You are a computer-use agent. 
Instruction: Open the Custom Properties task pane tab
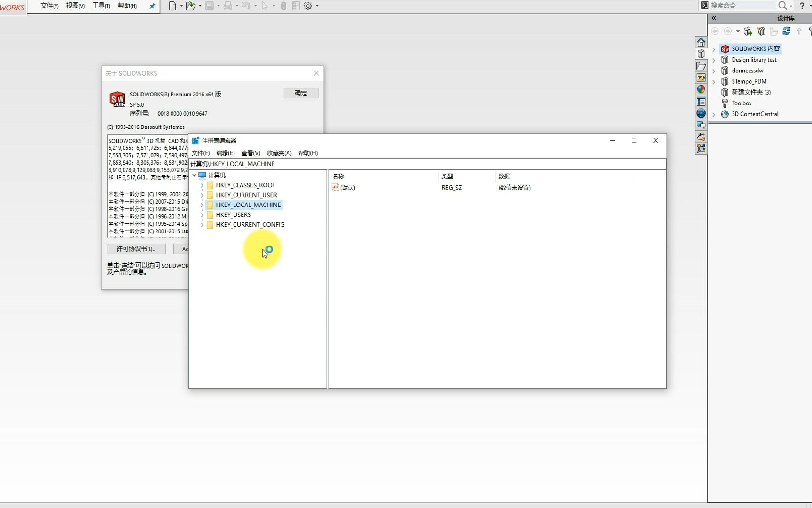pos(701,101)
